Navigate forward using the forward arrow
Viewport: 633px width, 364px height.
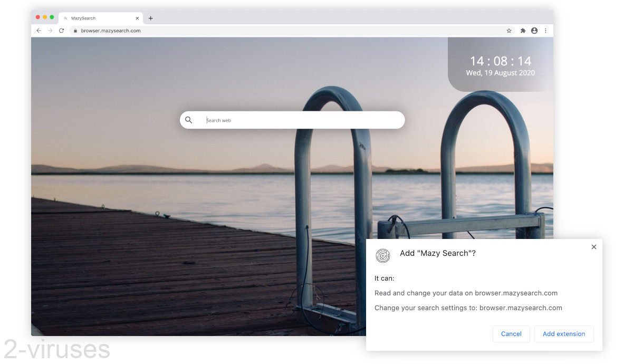point(50,31)
